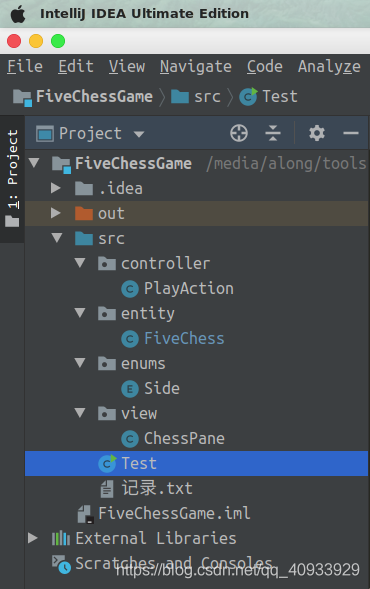Open the Navigate menu
The height and width of the screenshot is (589, 370).
[196, 67]
